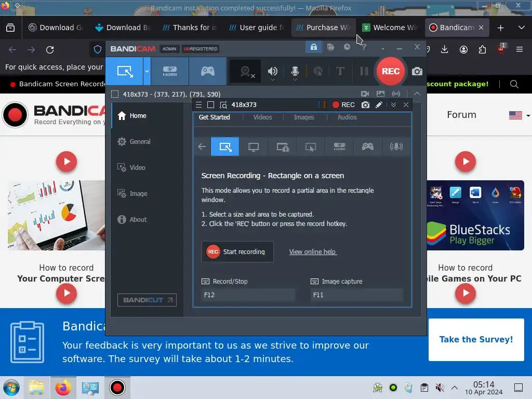Click the Record/Stop hotkey field F12

coord(248,295)
